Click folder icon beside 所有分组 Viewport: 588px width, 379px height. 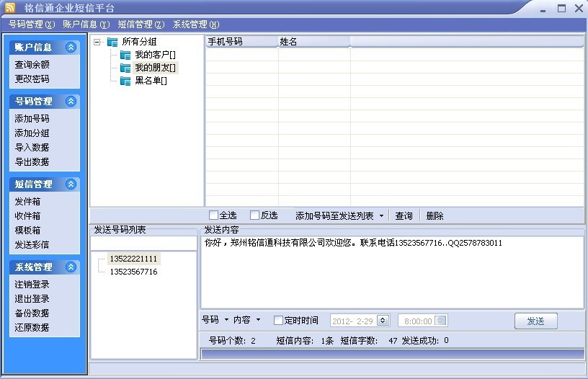pos(112,42)
